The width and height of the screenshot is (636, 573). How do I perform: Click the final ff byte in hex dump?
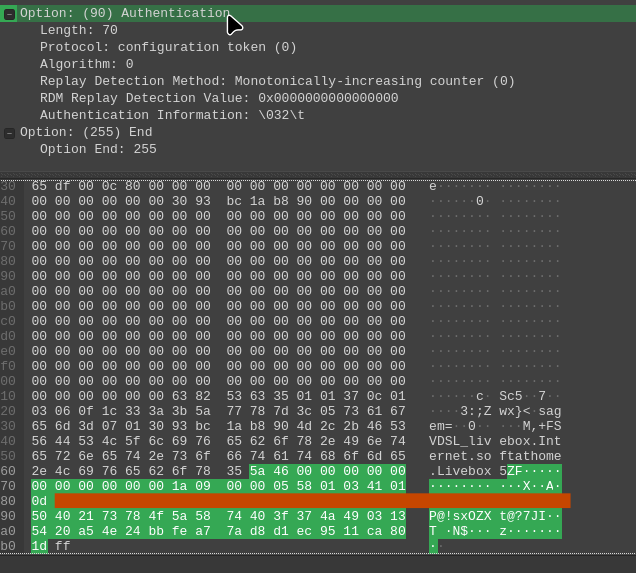pos(63,546)
